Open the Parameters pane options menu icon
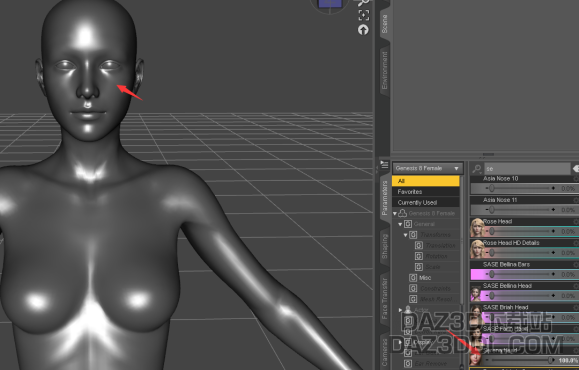This screenshot has height=370, width=579. (x=384, y=165)
